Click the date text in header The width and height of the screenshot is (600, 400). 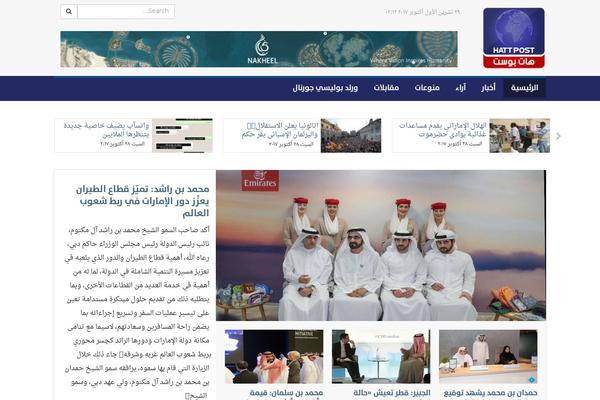point(422,12)
